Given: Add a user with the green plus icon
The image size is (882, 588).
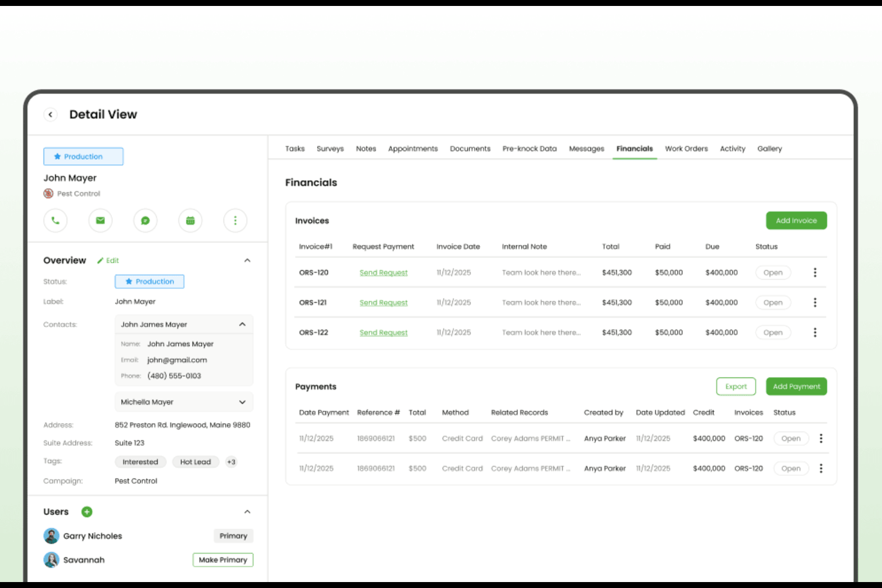Looking at the screenshot, I should click(87, 512).
